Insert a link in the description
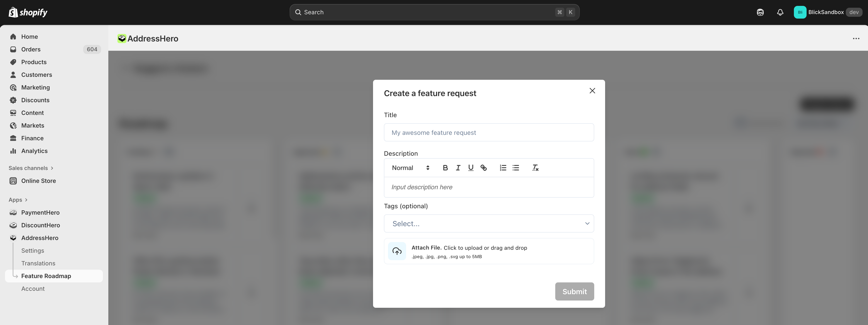The height and width of the screenshot is (325, 868). pyautogui.click(x=484, y=167)
